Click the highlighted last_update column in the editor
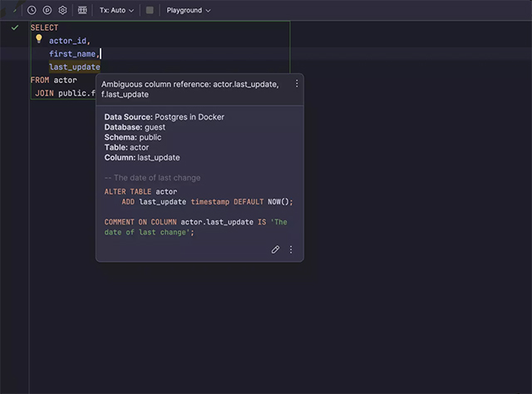Image resolution: width=532 pixels, height=394 pixels. coord(74,67)
